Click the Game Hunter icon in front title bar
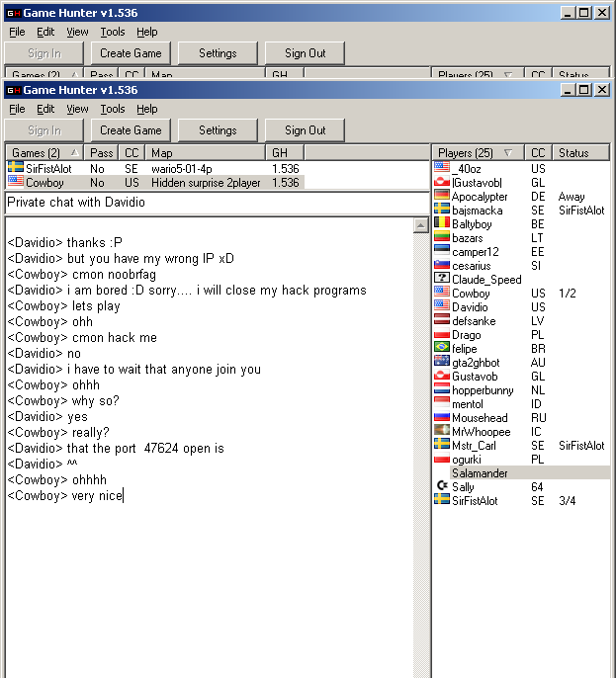616x678 pixels. pos(12,89)
